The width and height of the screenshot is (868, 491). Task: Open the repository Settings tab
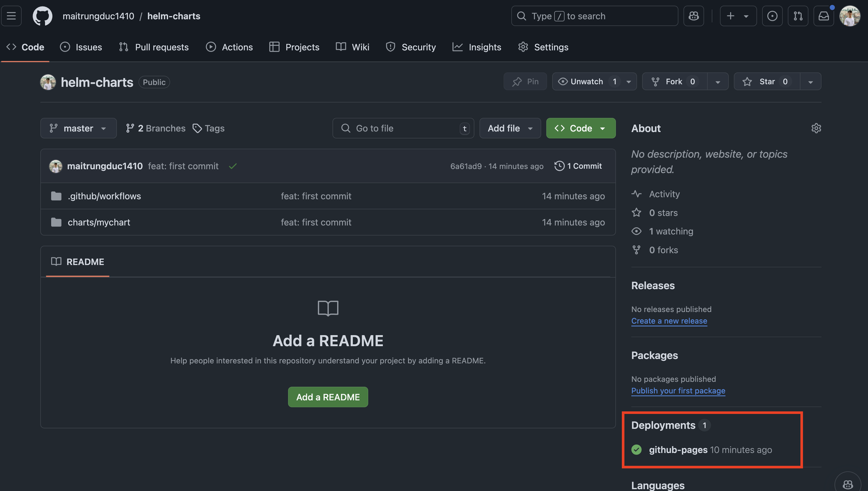click(543, 47)
